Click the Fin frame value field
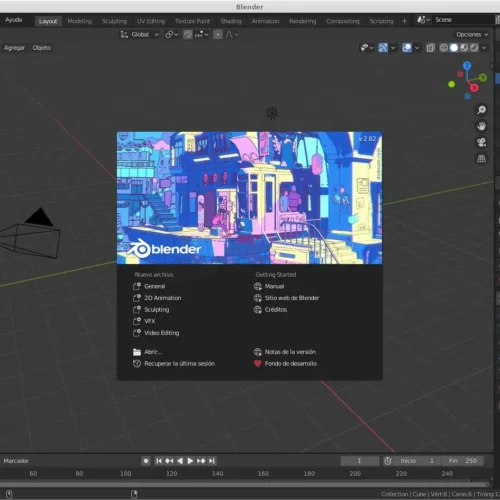 (462, 461)
